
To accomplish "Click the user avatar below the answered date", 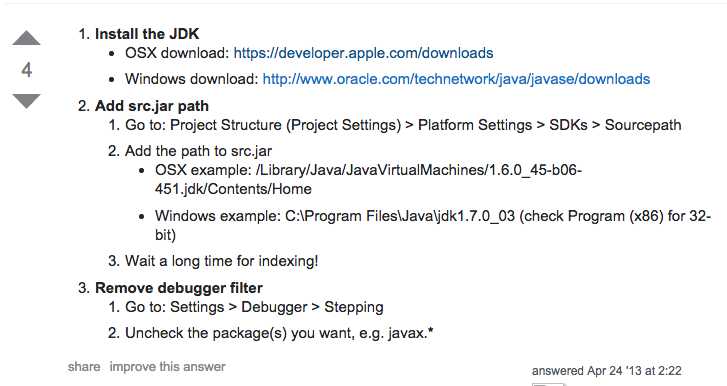I will coord(548,384).
